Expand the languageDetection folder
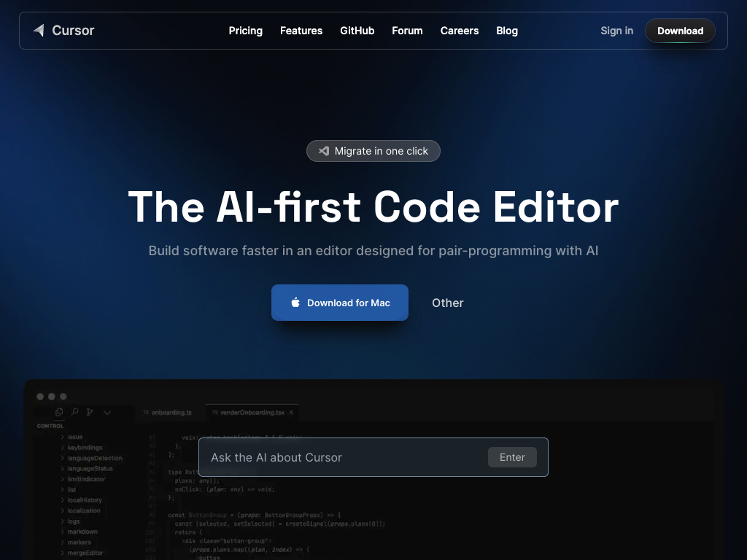 pos(91,458)
